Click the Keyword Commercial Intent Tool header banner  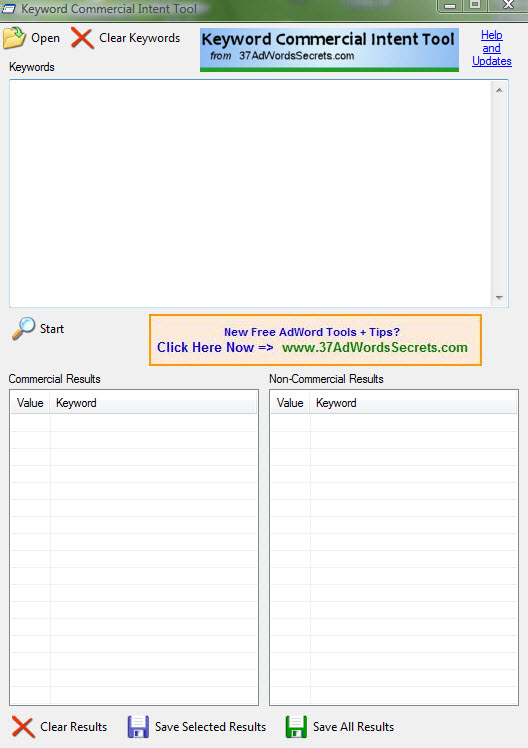coord(330,50)
